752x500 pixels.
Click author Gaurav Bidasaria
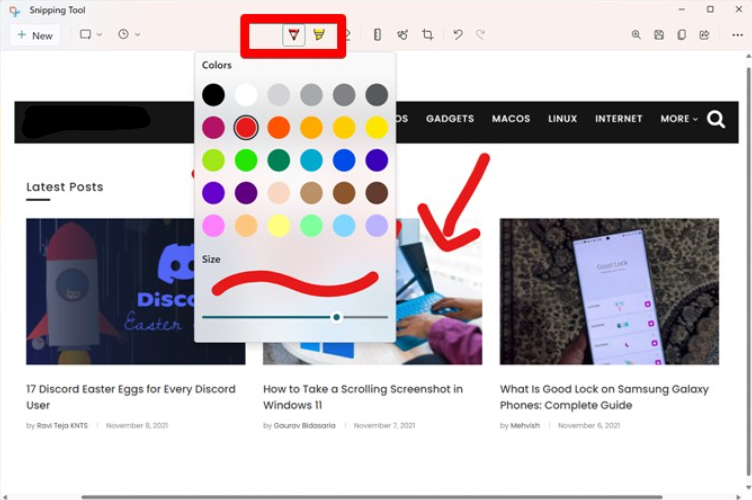pyautogui.click(x=305, y=425)
